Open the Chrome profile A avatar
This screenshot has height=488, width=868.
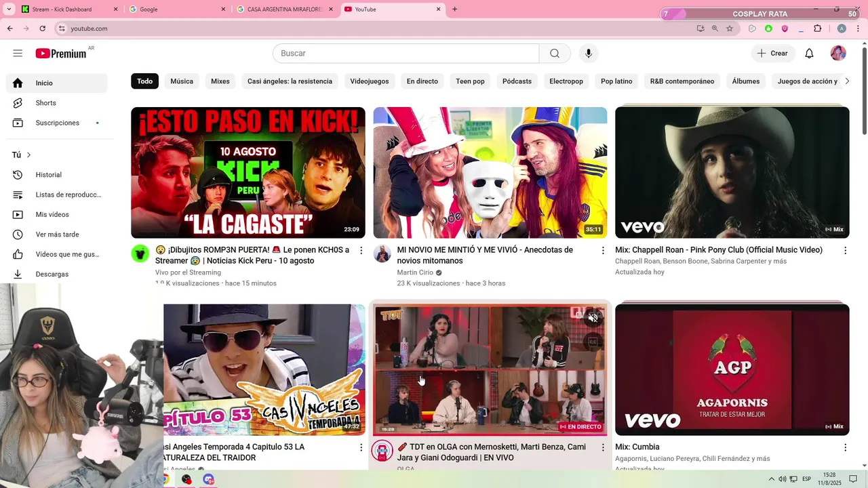coord(842,28)
